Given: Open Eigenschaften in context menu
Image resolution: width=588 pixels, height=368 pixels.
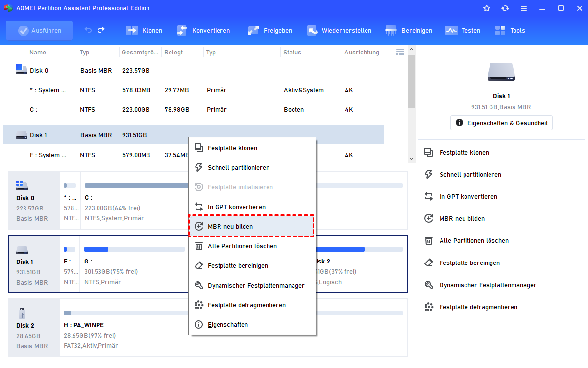Looking at the screenshot, I should click(x=252, y=325).
